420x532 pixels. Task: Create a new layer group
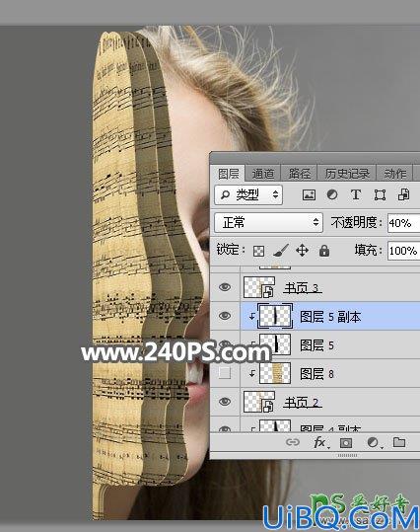click(399, 442)
